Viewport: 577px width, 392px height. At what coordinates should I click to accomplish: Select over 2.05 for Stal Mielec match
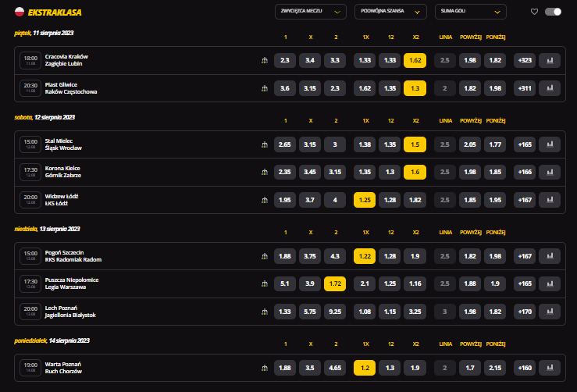tap(470, 144)
